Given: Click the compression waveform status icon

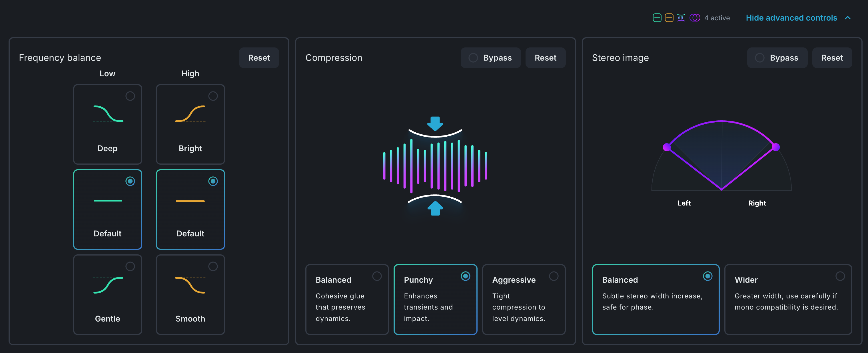Looking at the screenshot, I should point(681,18).
